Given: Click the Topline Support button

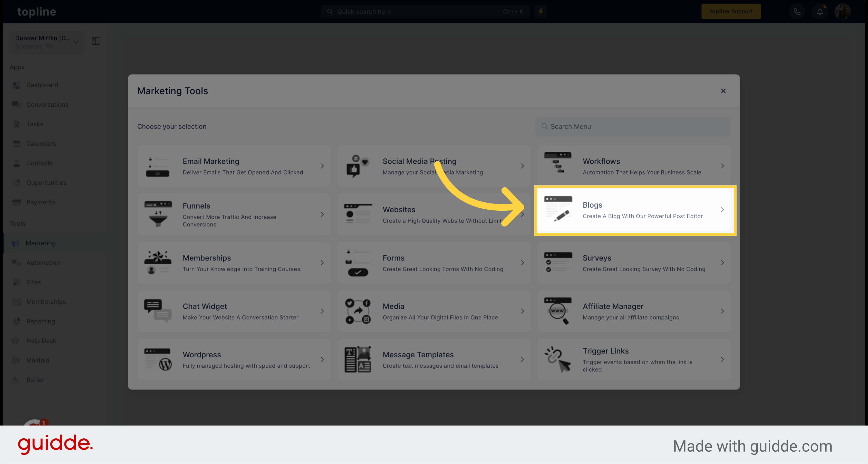Looking at the screenshot, I should [731, 12].
